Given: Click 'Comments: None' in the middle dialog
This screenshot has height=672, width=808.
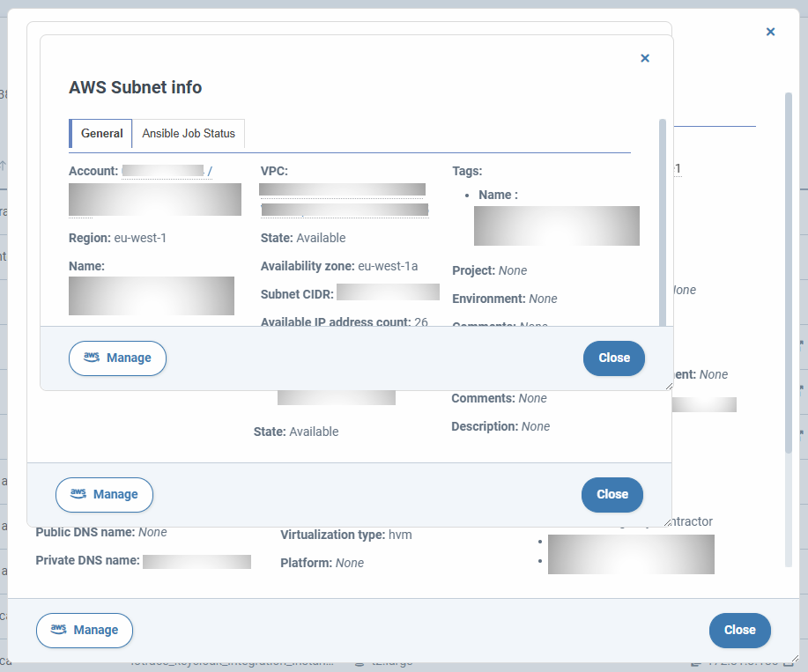Looking at the screenshot, I should (x=499, y=398).
